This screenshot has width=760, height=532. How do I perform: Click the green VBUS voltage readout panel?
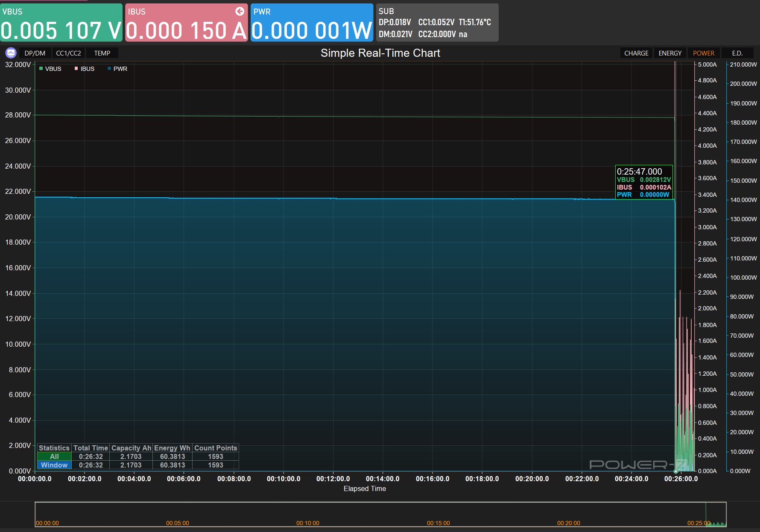(x=61, y=23)
